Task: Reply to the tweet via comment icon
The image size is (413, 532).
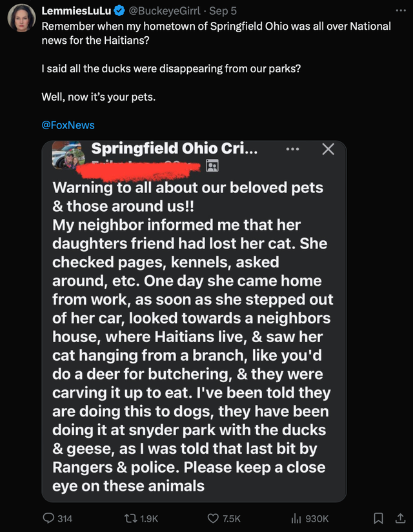Action: pos(48,518)
